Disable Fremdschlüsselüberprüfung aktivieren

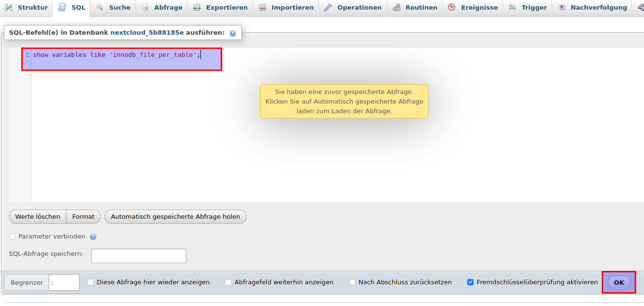(471, 282)
